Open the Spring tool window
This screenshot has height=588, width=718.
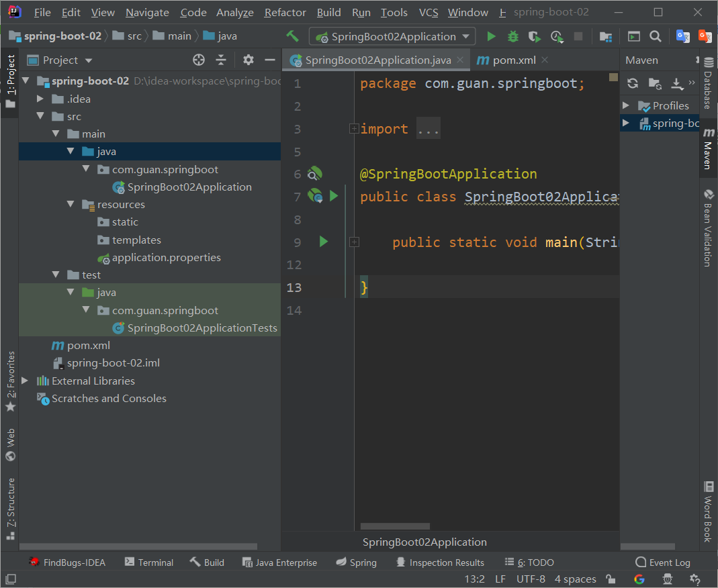pos(356,562)
